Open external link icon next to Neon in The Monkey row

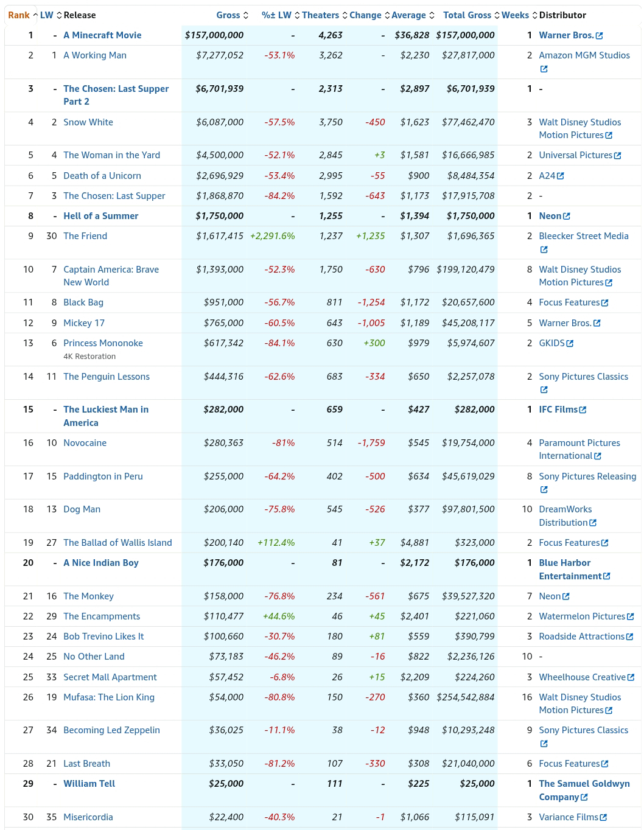tap(565, 596)
